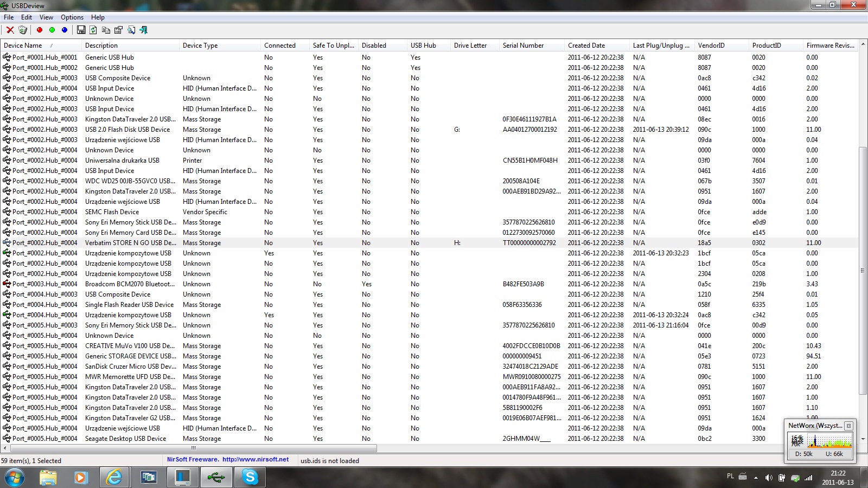Click the power plug tray icon
The image size is (868, 488).
(782, 478)
